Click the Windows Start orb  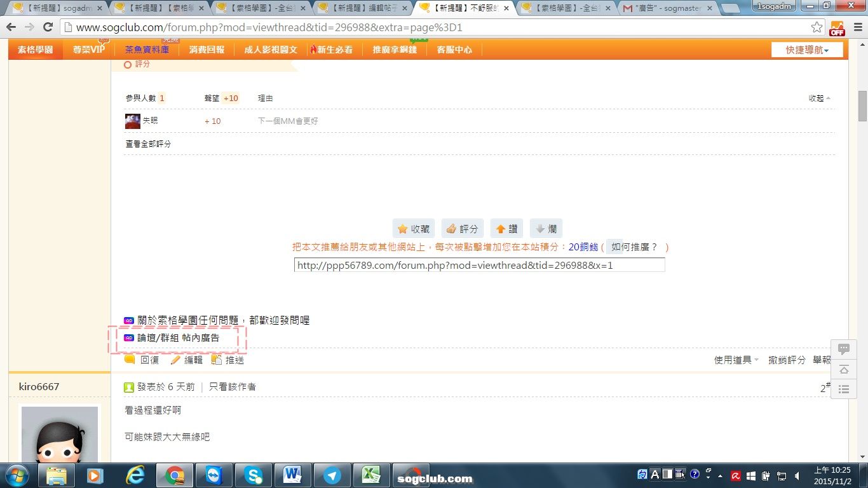[17, 475]
